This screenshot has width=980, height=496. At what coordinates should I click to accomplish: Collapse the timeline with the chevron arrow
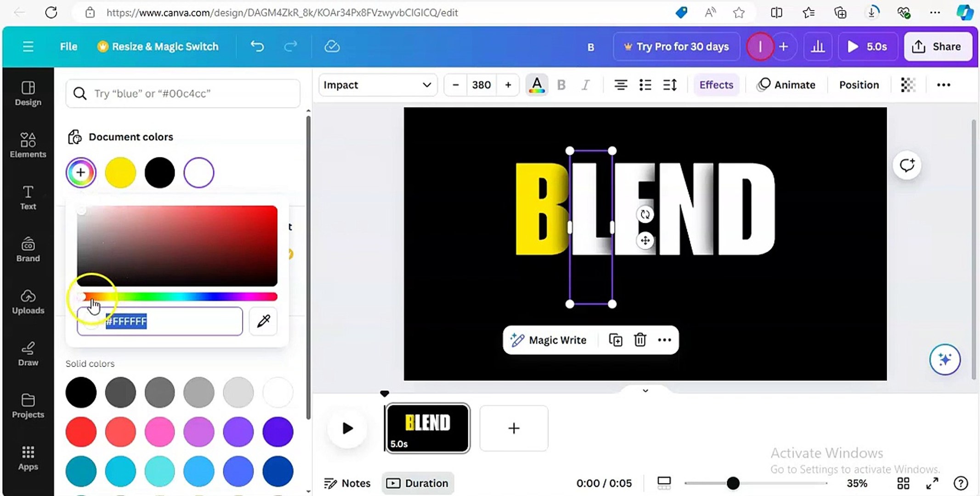pos(645,390)
